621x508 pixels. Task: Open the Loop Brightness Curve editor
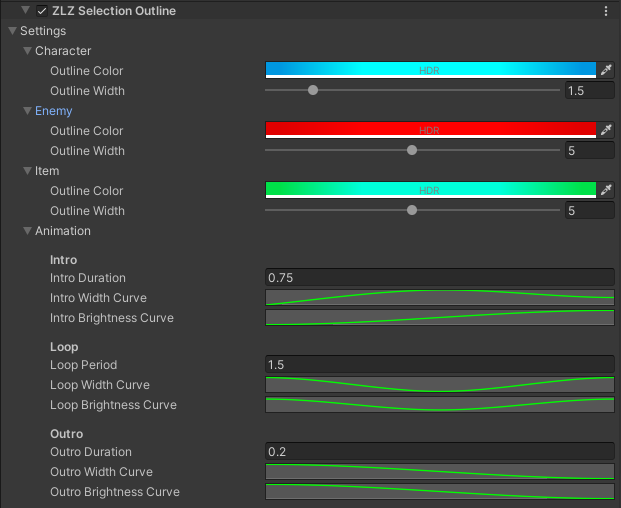(440, 405)
